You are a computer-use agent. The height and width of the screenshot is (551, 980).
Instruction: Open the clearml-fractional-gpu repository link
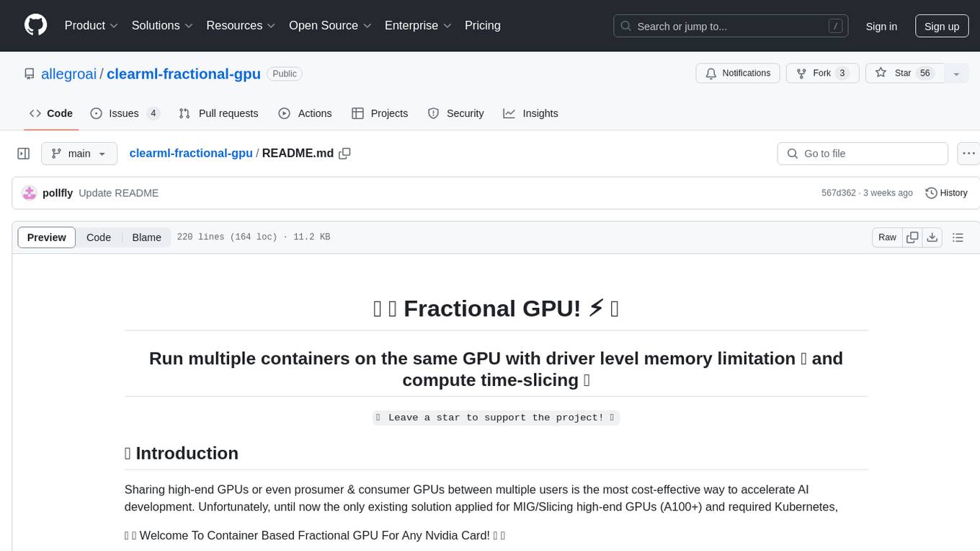click(184, 74)
